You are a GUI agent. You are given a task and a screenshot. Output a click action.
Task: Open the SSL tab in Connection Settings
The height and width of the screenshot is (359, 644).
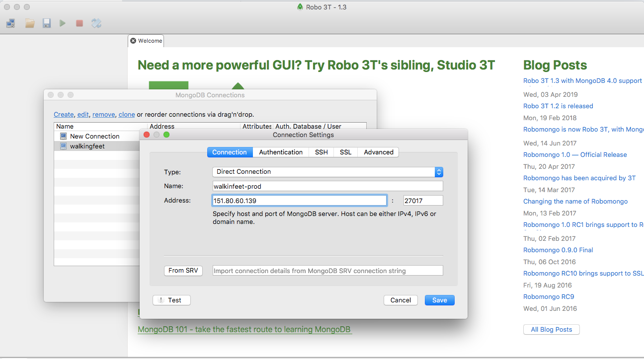pos(346,152)
